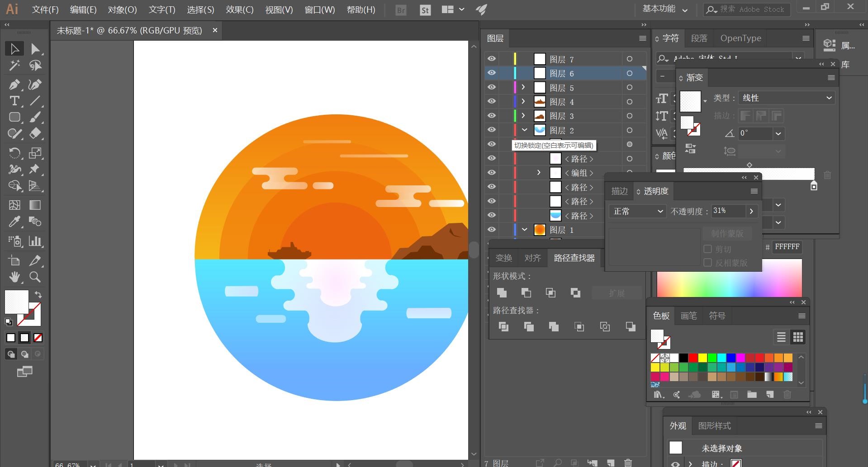This screenshot has width=868, height=467.
Task: Click the Unite shape mode icon
Action: (502, 293)
